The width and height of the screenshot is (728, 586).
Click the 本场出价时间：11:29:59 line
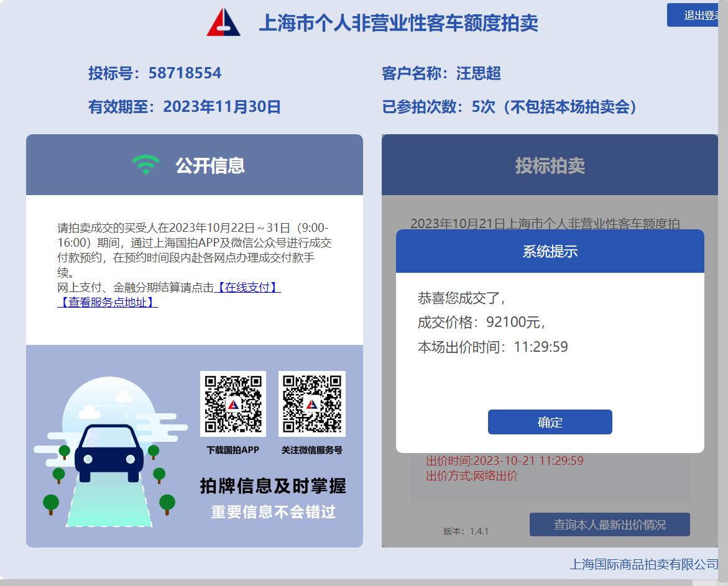tap(492, 347)
